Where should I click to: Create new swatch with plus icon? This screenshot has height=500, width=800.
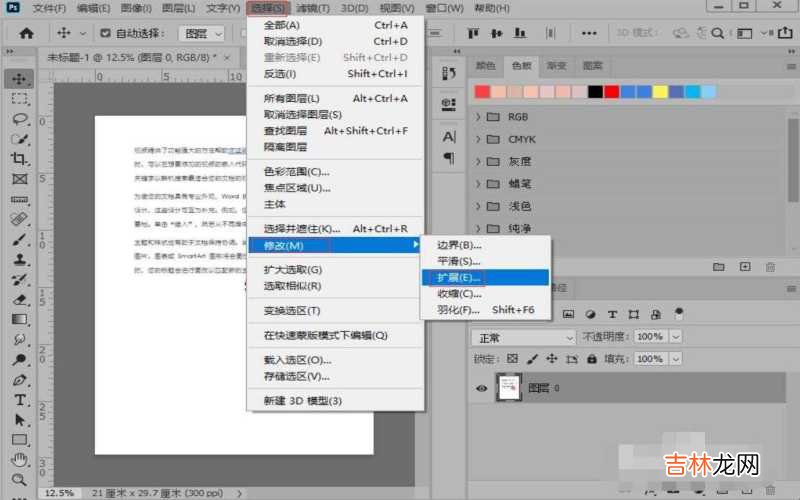745,266
